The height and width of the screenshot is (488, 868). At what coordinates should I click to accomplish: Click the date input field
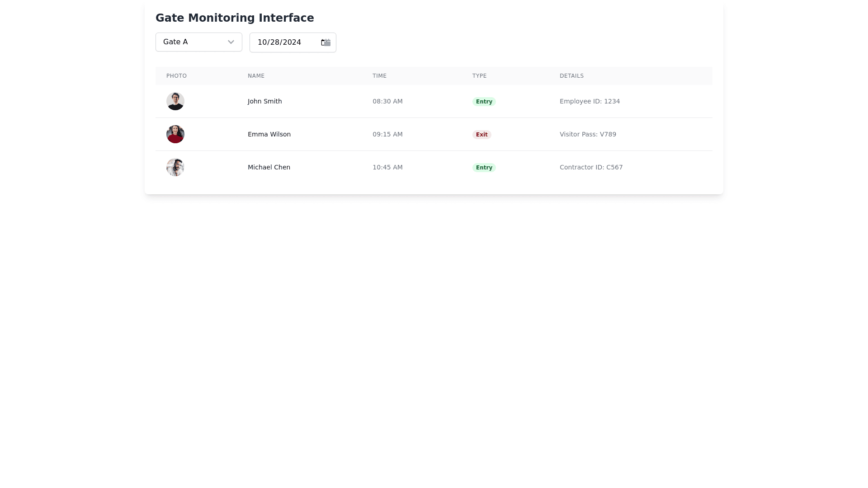285,42
